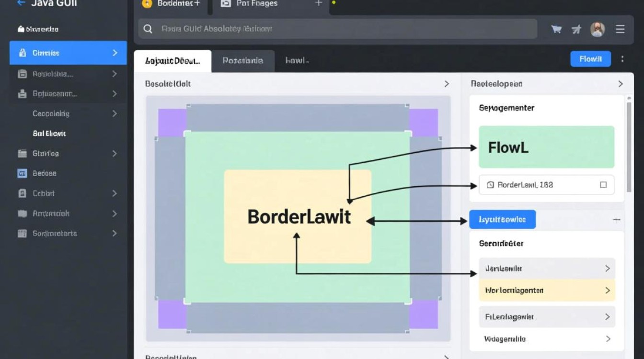Click the user avatar profile picture

(597, 29)
